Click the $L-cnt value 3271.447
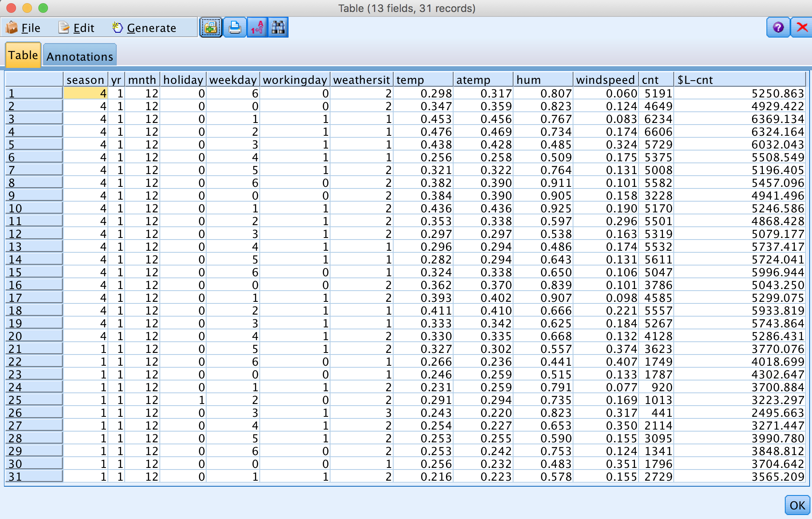Viewport: 812px width, 519px height. (777, 426)
